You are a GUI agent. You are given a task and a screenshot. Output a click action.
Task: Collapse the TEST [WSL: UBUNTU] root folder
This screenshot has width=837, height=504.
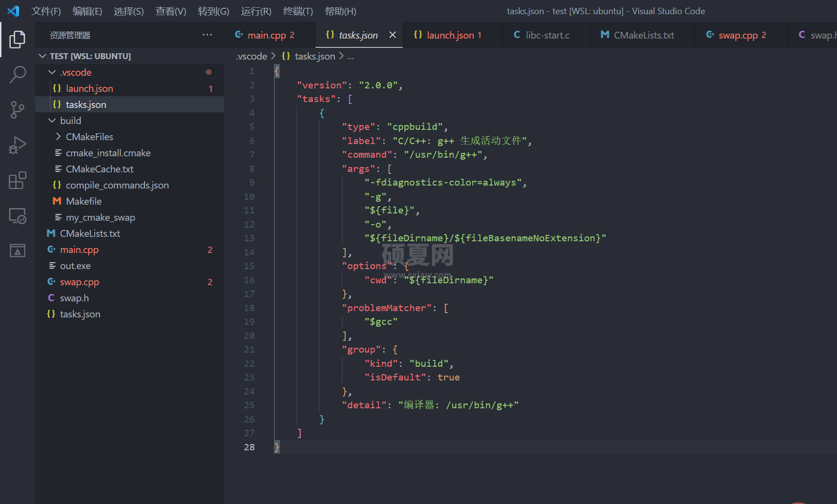click(42, 56)
